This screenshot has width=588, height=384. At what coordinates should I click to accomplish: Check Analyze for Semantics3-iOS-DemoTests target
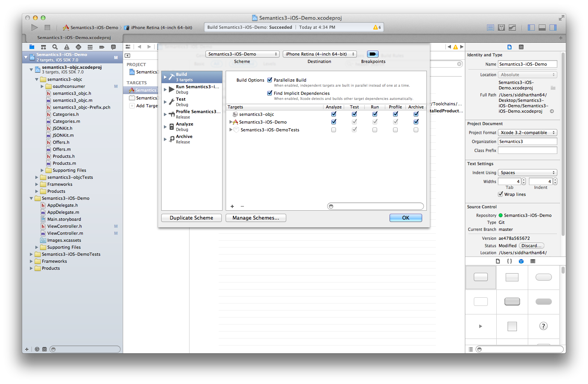(334, 130)
